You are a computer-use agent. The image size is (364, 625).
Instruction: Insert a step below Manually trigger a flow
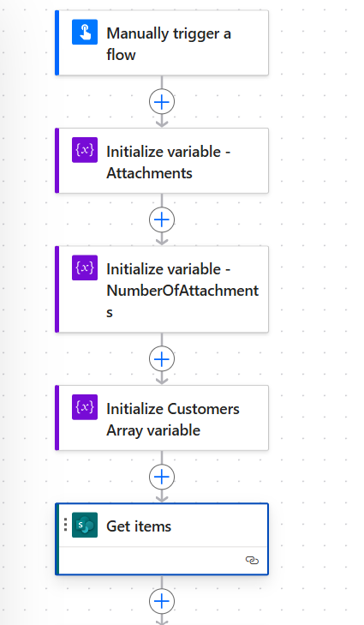(x=162, y=102)
